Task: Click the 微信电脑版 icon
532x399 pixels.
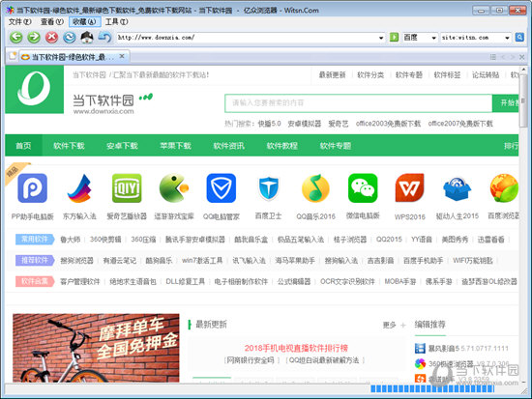Action: tap(363, 188)
